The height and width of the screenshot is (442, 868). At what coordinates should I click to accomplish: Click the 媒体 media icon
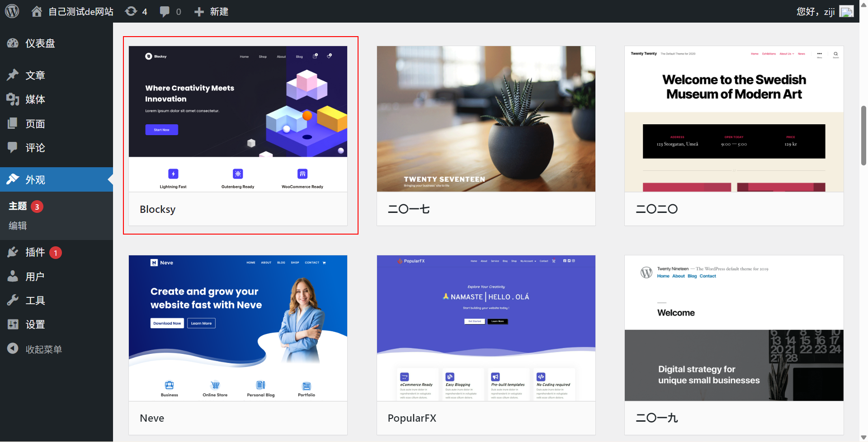(x=13, y=99)
